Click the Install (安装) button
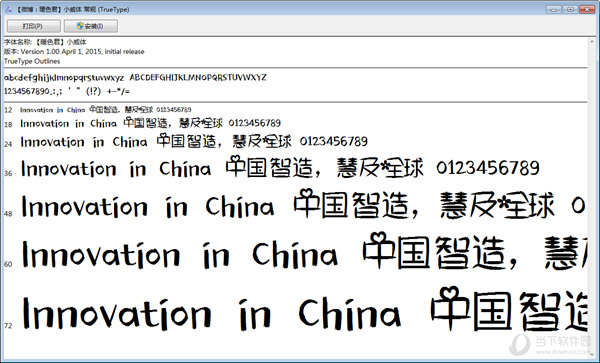600x363 pixels. coord(91,26)
